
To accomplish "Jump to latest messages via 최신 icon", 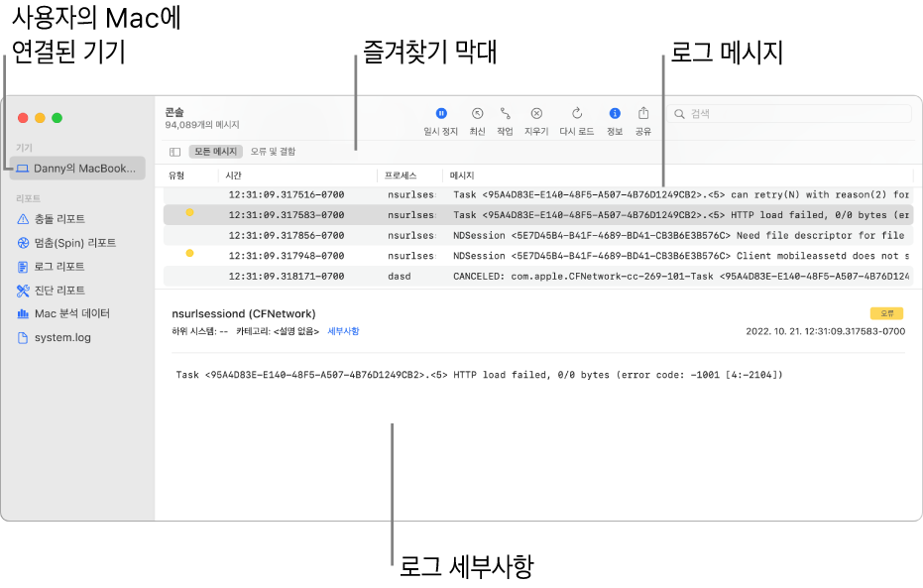I will pos(478,113).
